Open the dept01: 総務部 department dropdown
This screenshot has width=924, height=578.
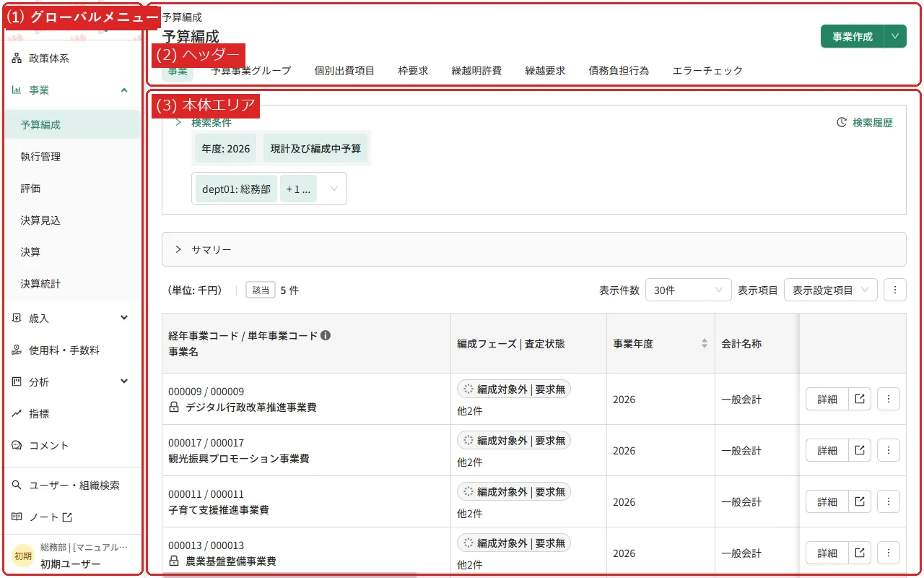click(269, 189)
